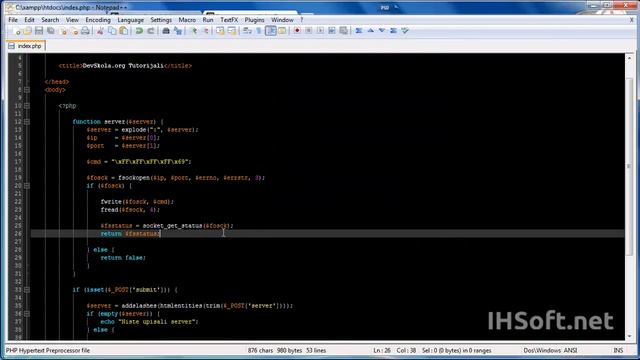The width and height of the screenshot is (640, 360).
Task: Undo the last edit via green arrow
Action: pos(139,31)
